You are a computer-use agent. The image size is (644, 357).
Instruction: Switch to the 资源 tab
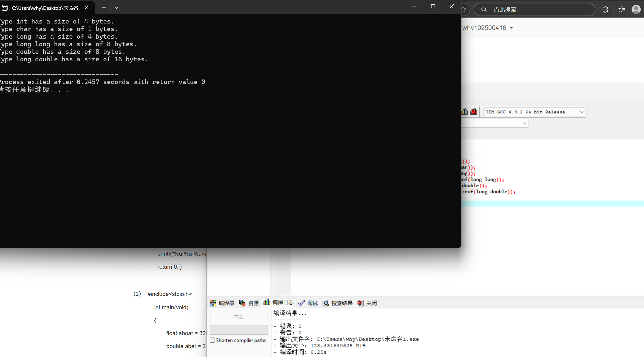click(x=249, y=303)
